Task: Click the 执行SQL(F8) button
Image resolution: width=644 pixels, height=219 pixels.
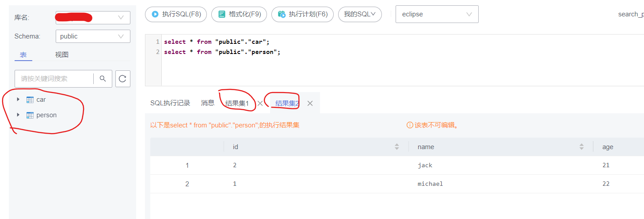Action: coord(176,14)
